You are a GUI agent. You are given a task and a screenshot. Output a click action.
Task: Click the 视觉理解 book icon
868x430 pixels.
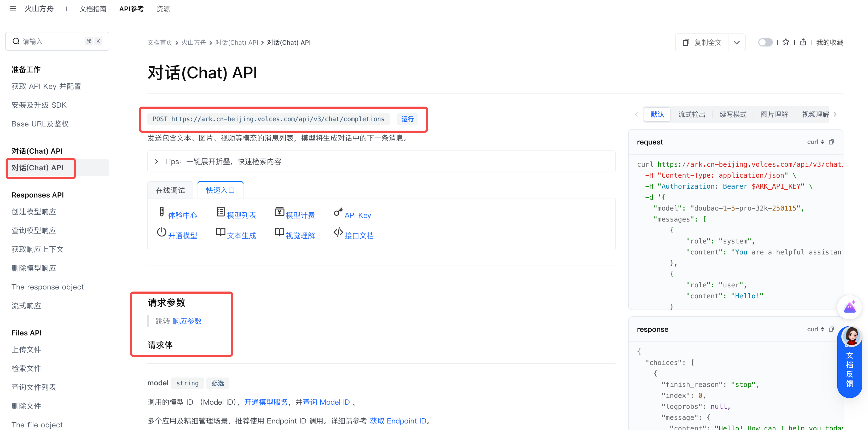[x=279, y=232]
